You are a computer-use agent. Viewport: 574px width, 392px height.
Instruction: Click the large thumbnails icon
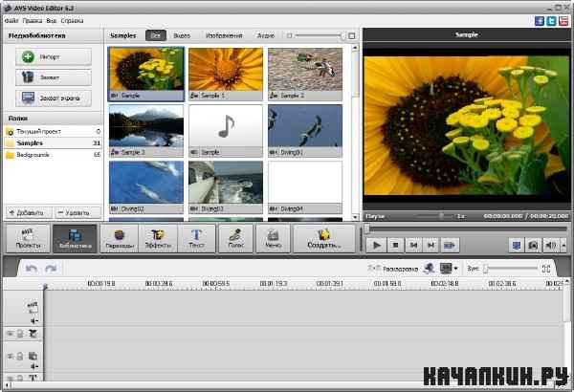[x=351, y=35]
